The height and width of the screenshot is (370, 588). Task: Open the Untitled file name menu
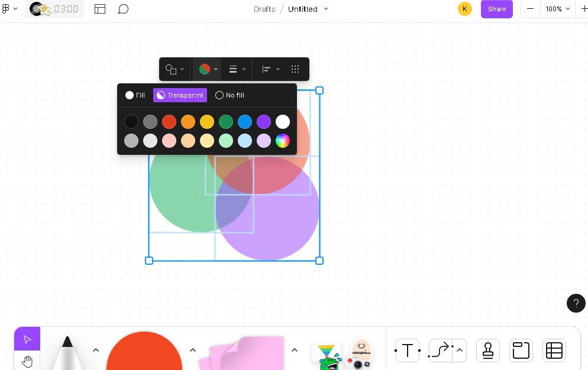(x=308, y=9)
